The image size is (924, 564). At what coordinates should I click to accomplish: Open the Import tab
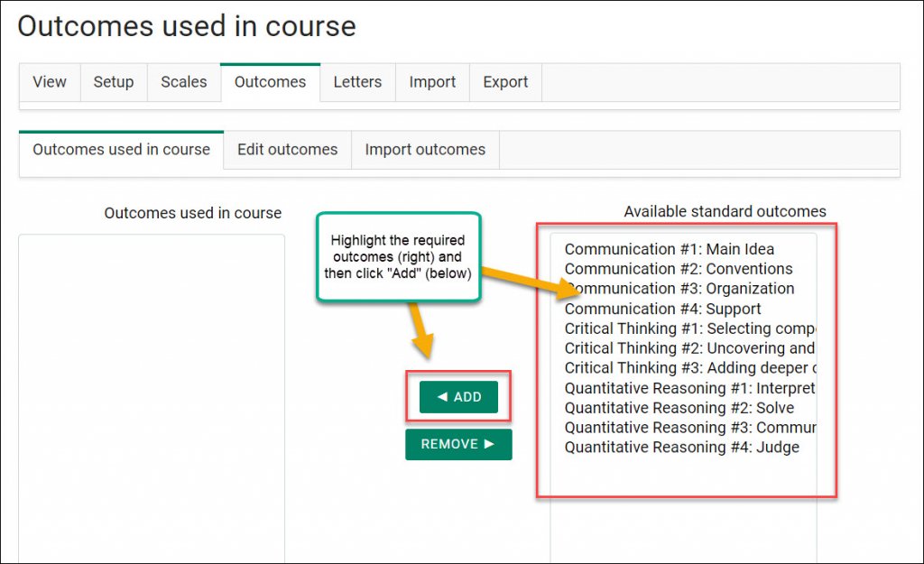[432, 82]
